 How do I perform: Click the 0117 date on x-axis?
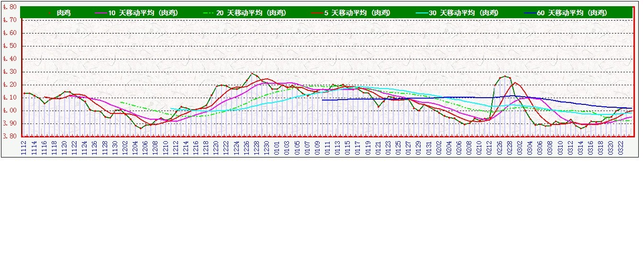[x=357, y=146]
